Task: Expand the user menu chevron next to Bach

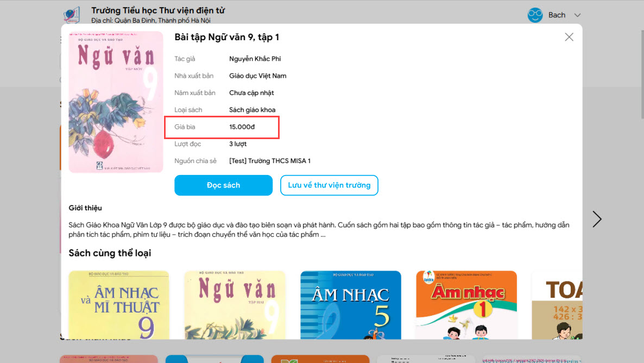Action: tap(577, 15)
